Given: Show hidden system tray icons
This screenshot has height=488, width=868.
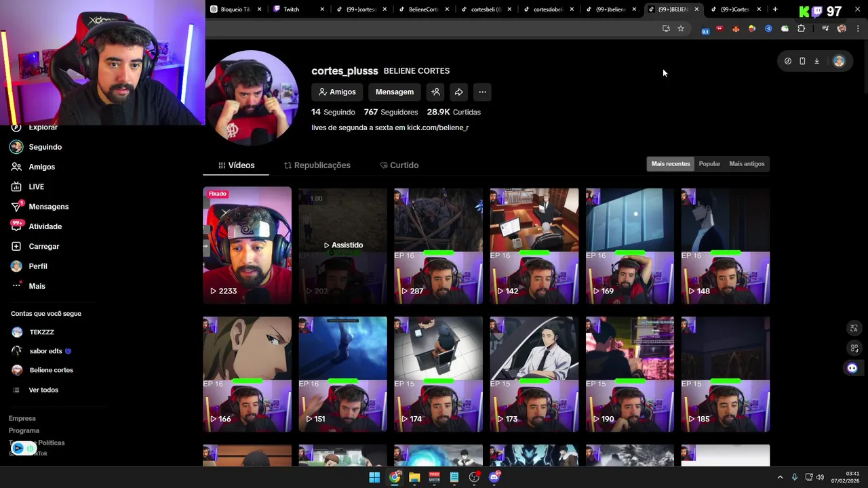Looking at the screenshot, I should click(780, 477).
